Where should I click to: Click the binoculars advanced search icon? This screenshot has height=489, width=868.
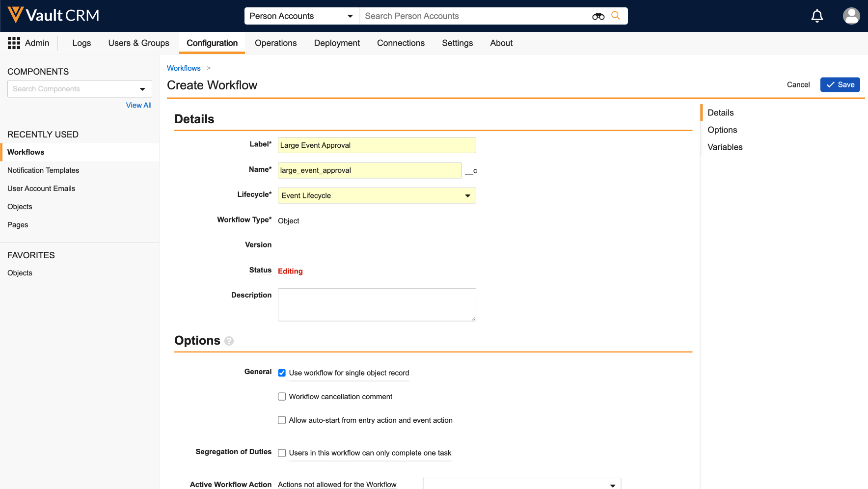pyautogui.click(x=598, y=16)
